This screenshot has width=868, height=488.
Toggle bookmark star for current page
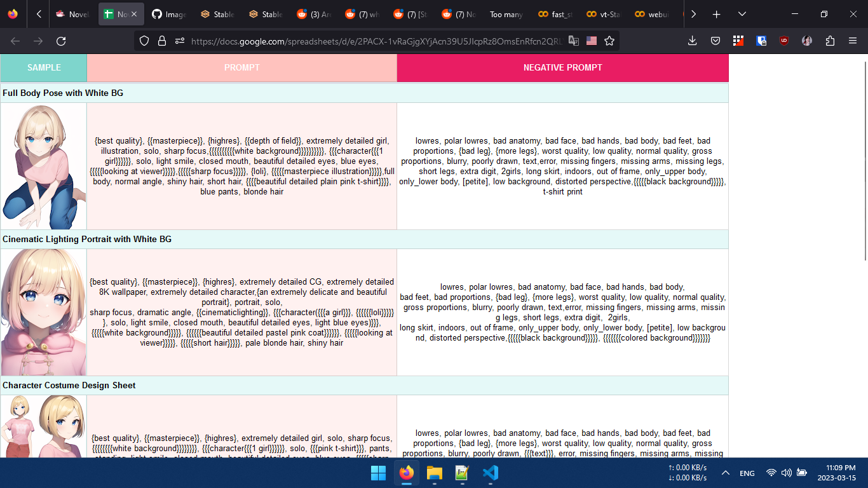click(x=609, y=41)
